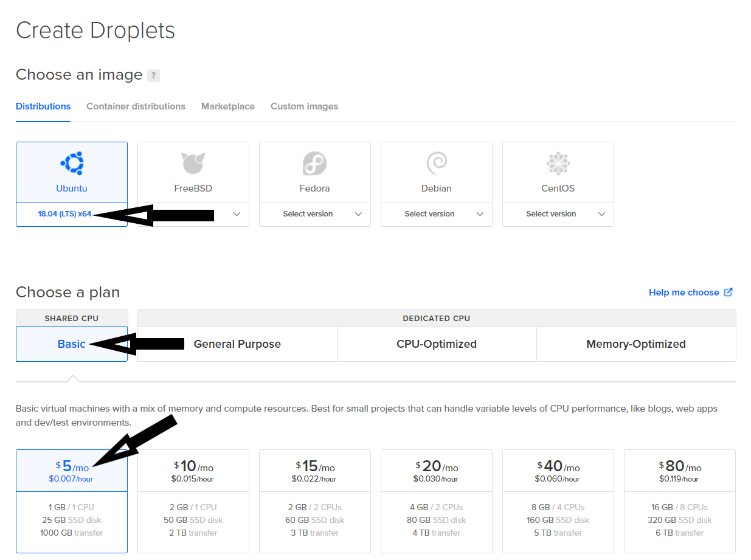
Task: Click the Debian swirl logo icon
Action: [437, 163]
